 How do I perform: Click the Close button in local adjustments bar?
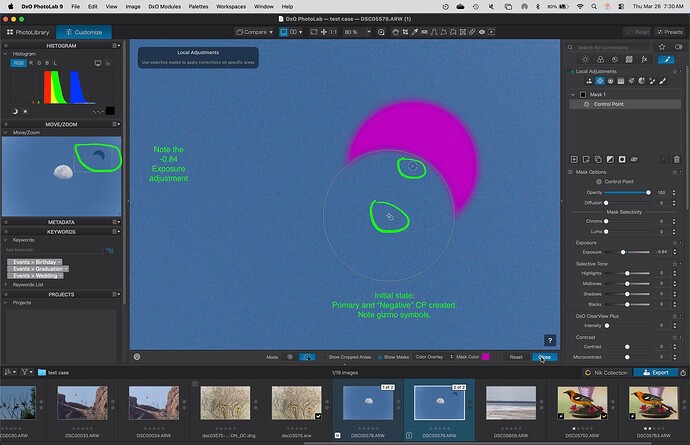tap(544, 357)
